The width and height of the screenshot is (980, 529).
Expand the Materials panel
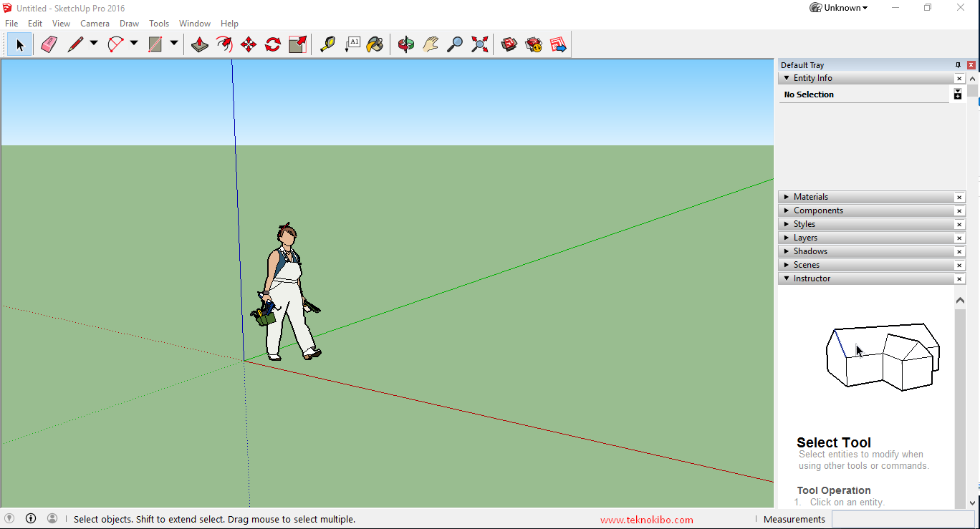click(787, 197)
